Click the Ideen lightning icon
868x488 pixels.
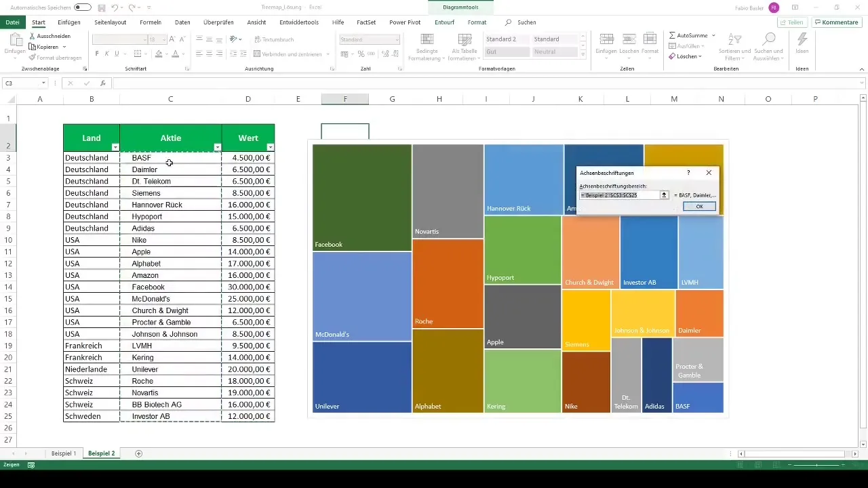coord(802,39)
